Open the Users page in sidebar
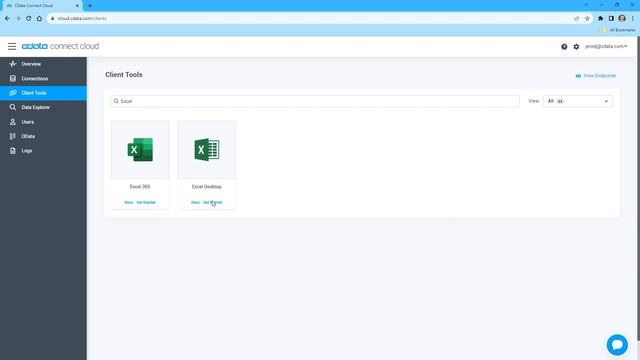 click(x=43, y=122)
